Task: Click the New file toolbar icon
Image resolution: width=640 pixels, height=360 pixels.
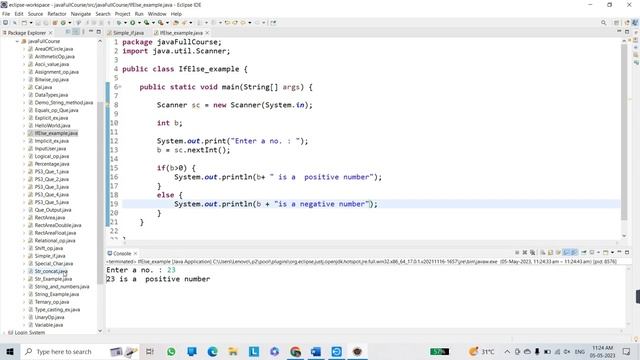Action: coord(24,22)
